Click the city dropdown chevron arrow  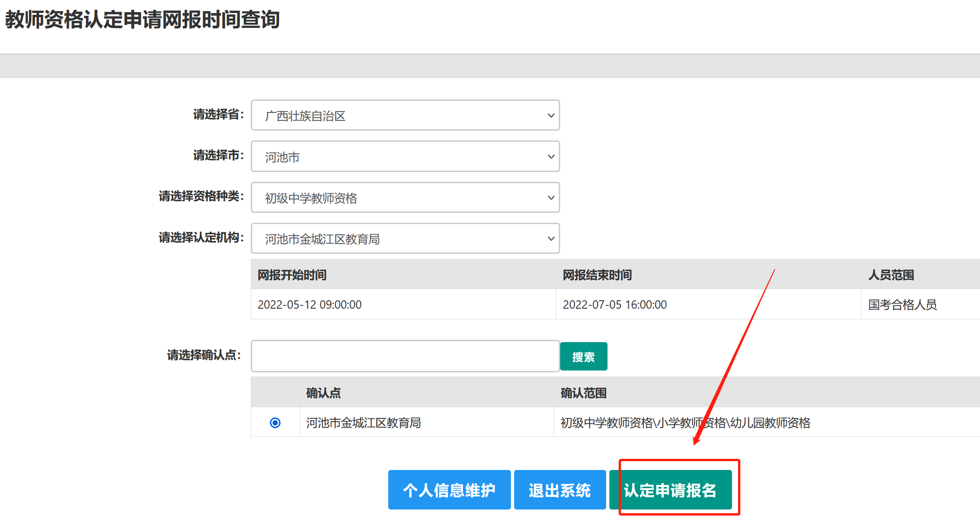[x=551, y=157]
